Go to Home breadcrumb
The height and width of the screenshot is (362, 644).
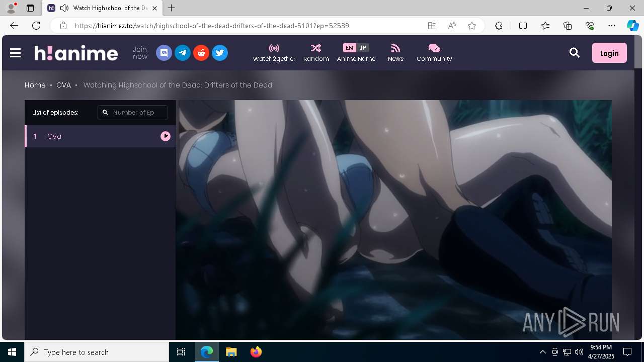coord(35,85)
